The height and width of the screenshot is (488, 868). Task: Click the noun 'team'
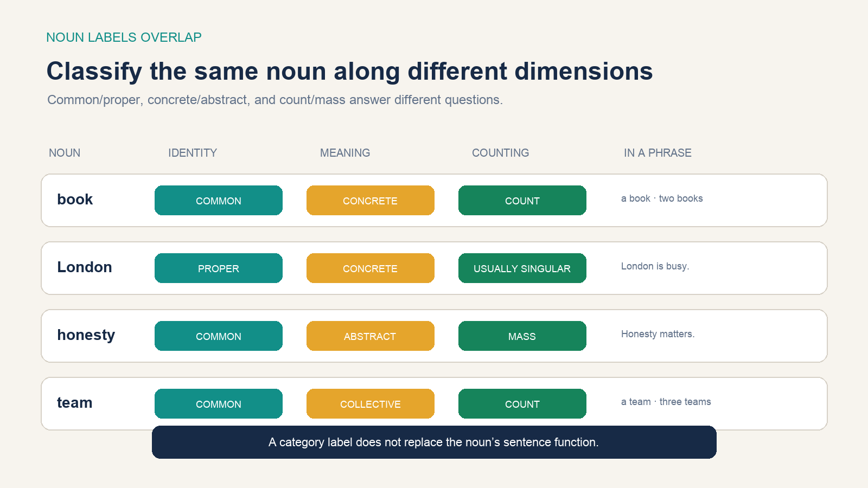coord(75,403)
